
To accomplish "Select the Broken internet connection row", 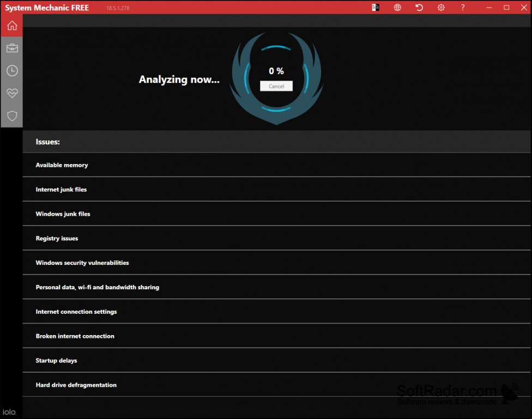I will pyautogui.click(x=276, y=336).
